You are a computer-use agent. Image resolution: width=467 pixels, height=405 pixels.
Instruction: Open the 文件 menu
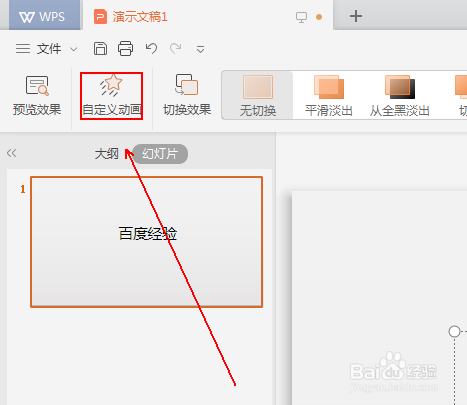49,49
